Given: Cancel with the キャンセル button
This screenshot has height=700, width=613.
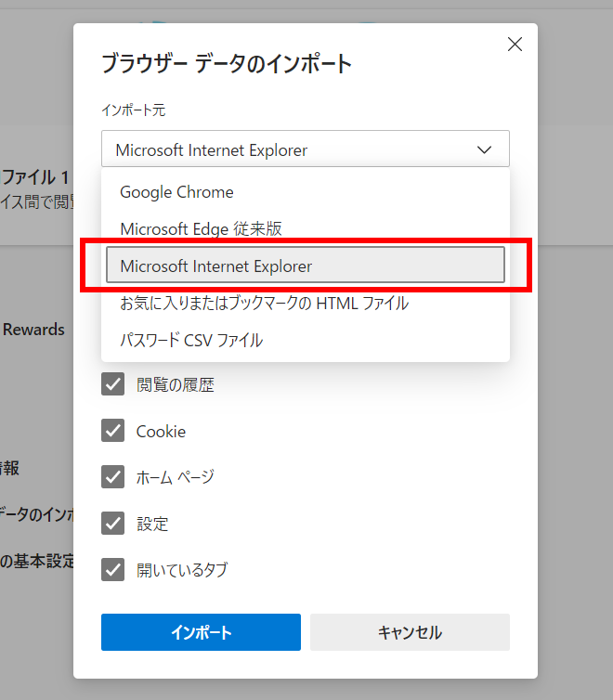Looking at the screenshot, I should [410, 632].
